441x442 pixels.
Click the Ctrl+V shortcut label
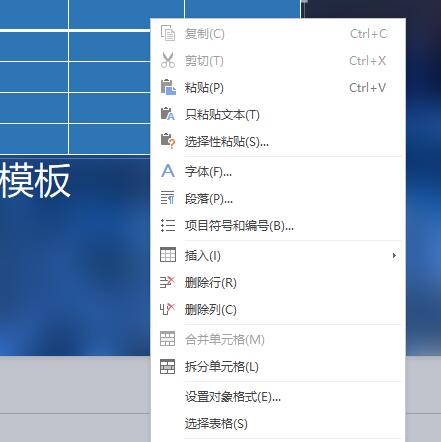click(x=368, y=88)
